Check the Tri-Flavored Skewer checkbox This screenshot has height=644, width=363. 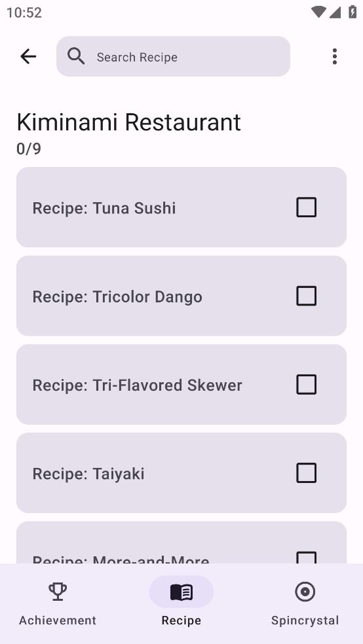click(x=306, y=384)
